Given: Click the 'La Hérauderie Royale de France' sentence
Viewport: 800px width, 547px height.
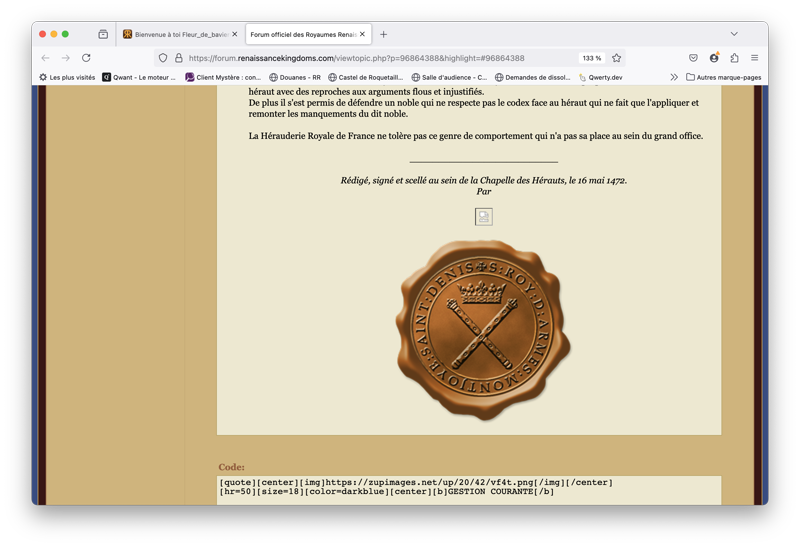Looking at the screenshot, I should [x=476, y=136].
